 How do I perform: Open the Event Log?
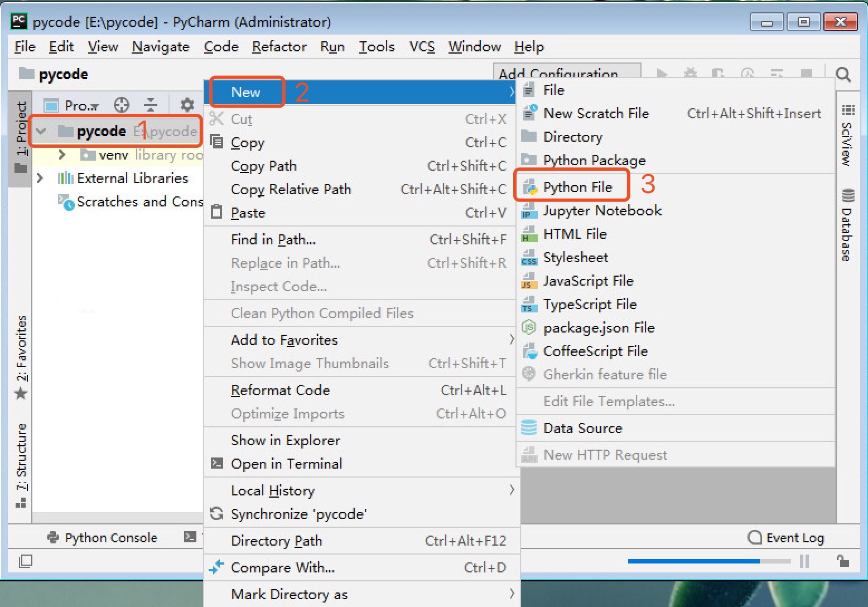pos(785,538)
